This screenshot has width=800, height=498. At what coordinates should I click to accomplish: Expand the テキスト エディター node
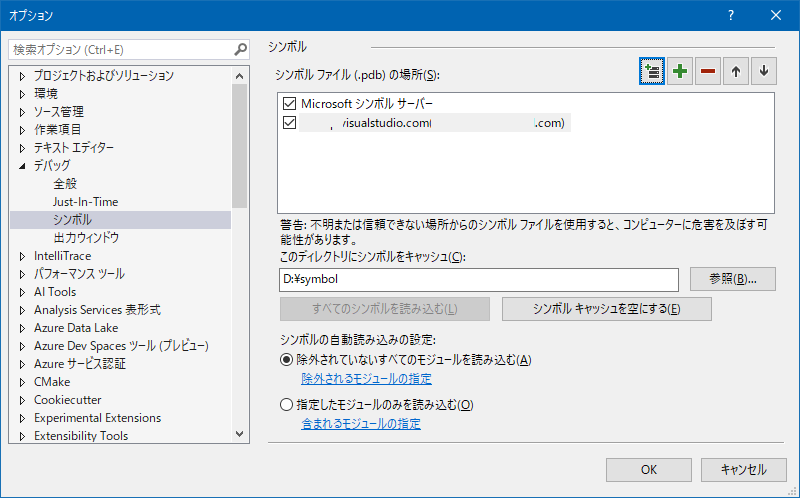22,148
